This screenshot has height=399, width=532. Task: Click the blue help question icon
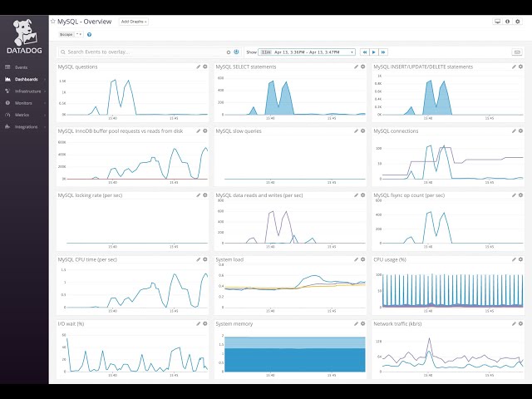(x=89, y=35)
